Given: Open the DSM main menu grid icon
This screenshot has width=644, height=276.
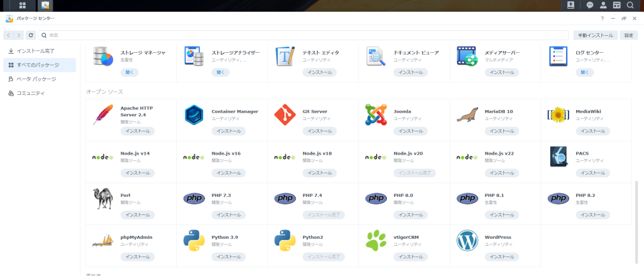Looking at the screenshot, I should tap(23, 5).
